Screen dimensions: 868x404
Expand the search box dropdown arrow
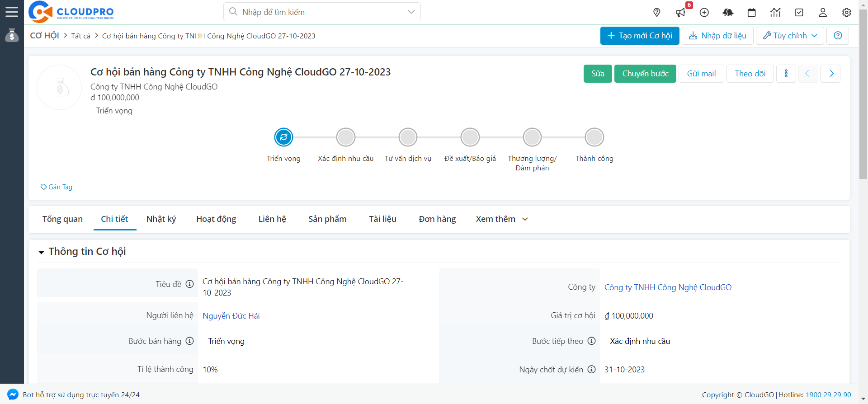point(411,12)
